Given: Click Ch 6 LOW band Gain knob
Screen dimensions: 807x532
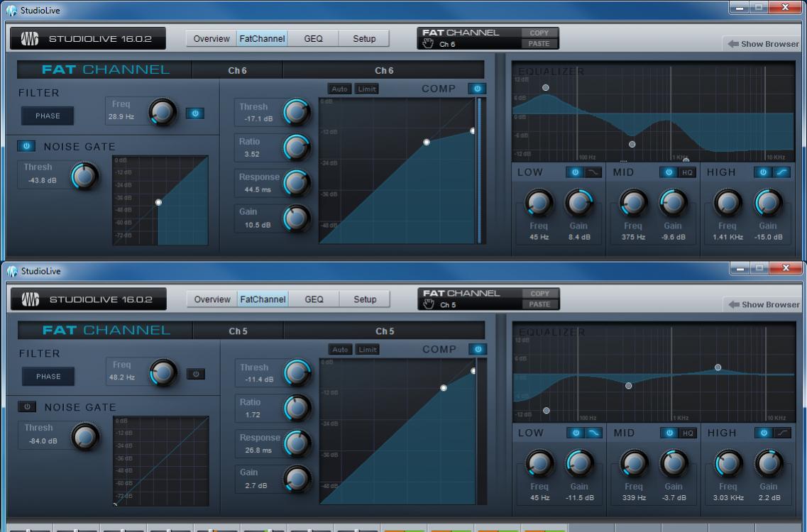Looking at the screenshot, I should [x=579, y=204].
